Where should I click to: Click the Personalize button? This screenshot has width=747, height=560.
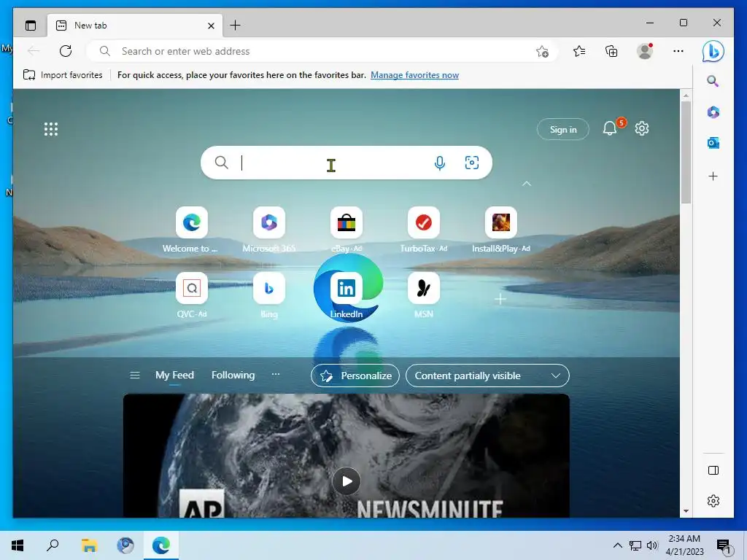[x=355, y=376]
